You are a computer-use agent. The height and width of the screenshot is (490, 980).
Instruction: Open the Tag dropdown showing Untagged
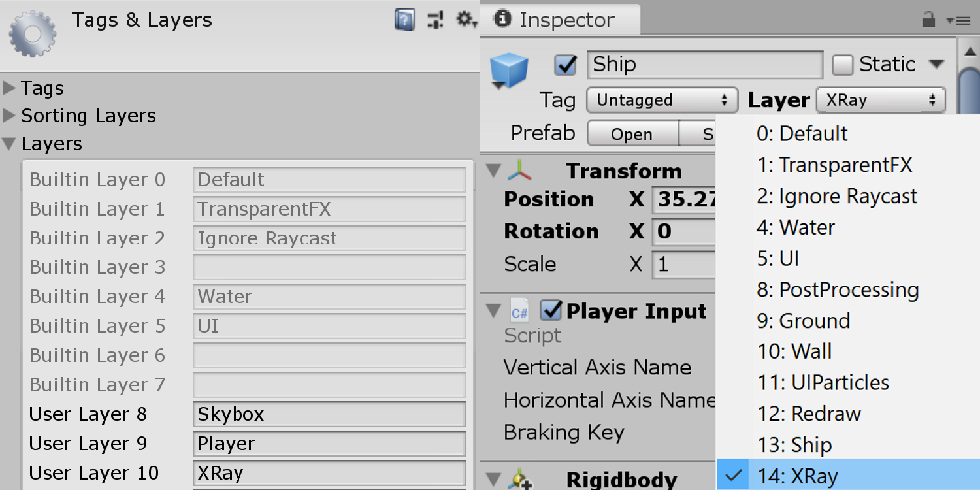tap(662, 101)
